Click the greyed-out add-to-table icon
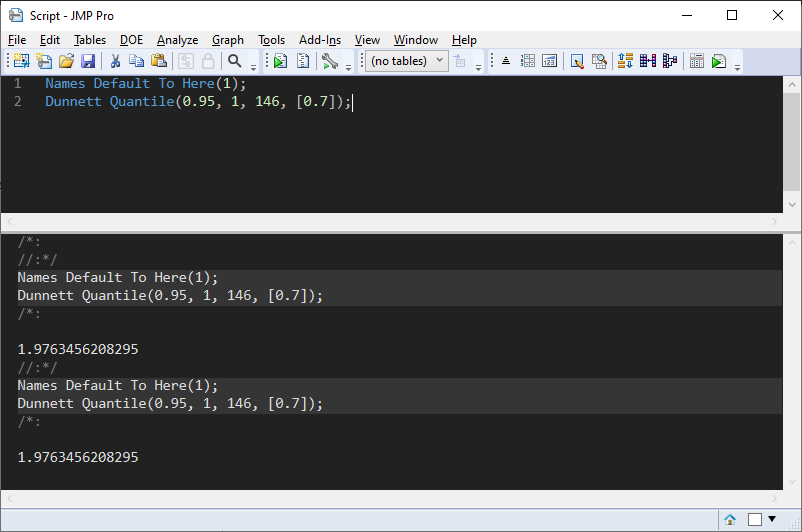 [460, 61]
